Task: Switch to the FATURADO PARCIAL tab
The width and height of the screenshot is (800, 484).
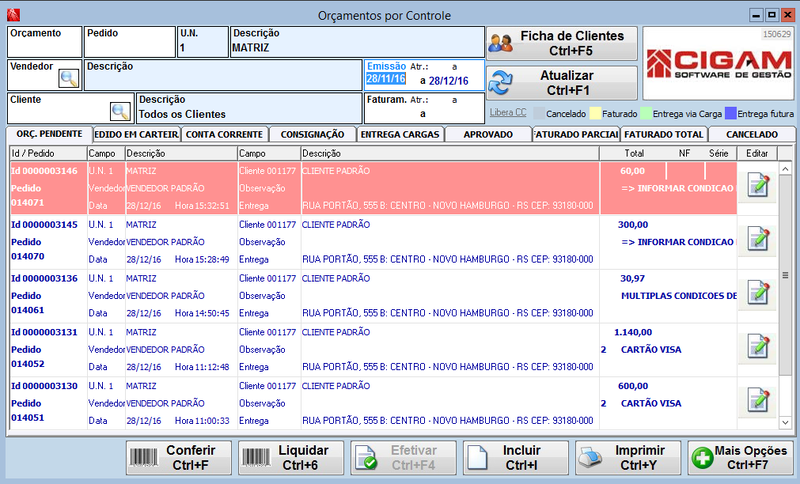Action: click(x=576, y=135)
